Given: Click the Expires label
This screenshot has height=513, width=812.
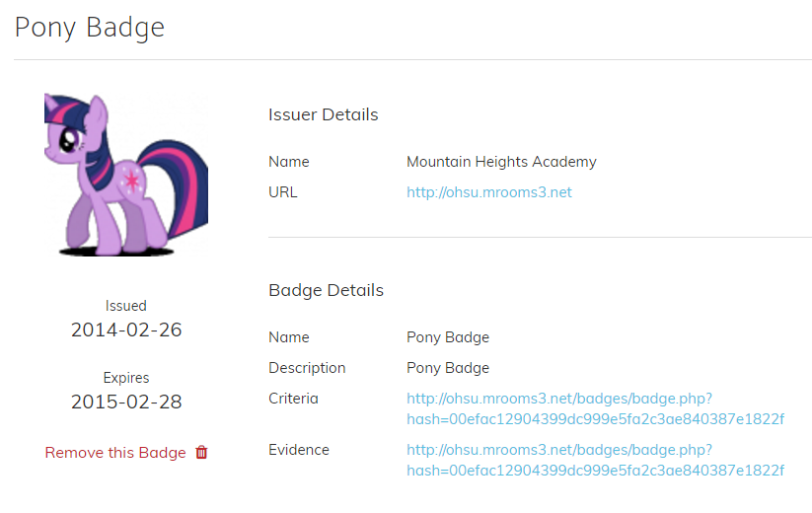Looking at the screenshot, I should click(126, 378).
